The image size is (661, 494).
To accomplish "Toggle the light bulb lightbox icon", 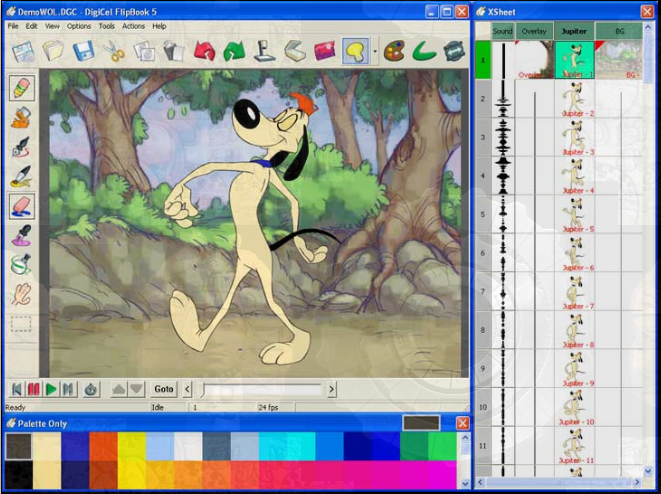I will point(355,51).
